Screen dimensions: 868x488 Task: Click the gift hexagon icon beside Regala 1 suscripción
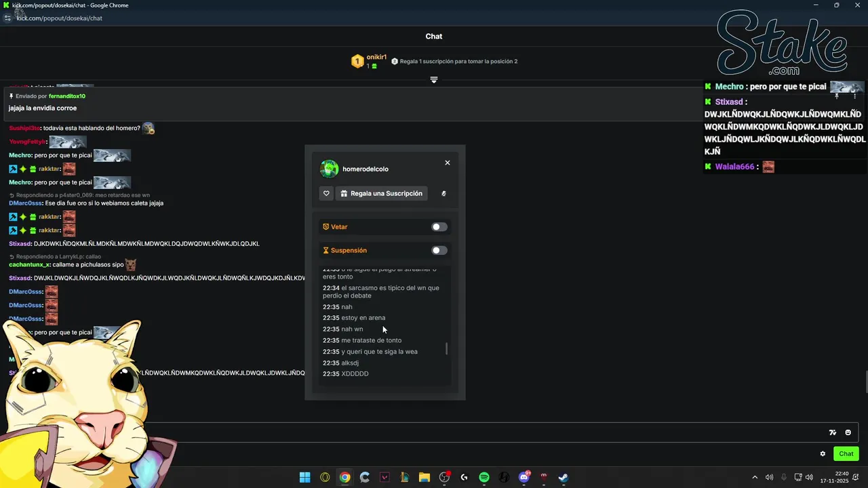pyautogui.click(x=395, y=62)
